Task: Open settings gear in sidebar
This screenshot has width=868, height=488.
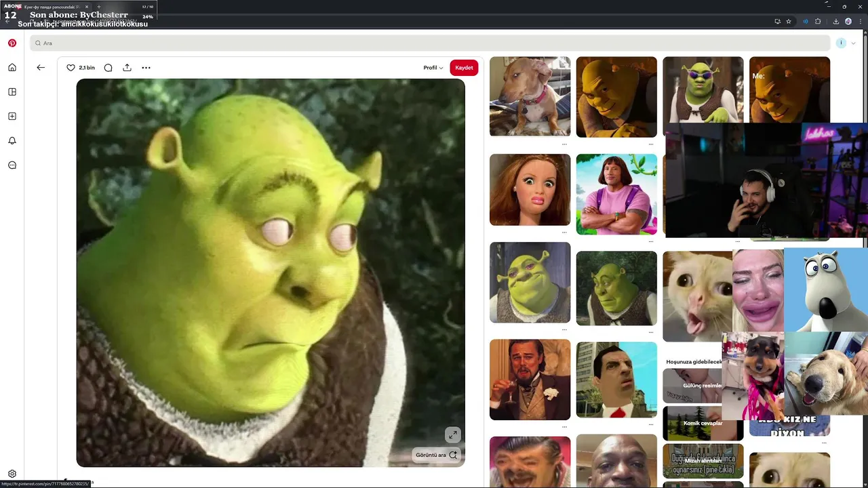Action: [x=12, y=474]
